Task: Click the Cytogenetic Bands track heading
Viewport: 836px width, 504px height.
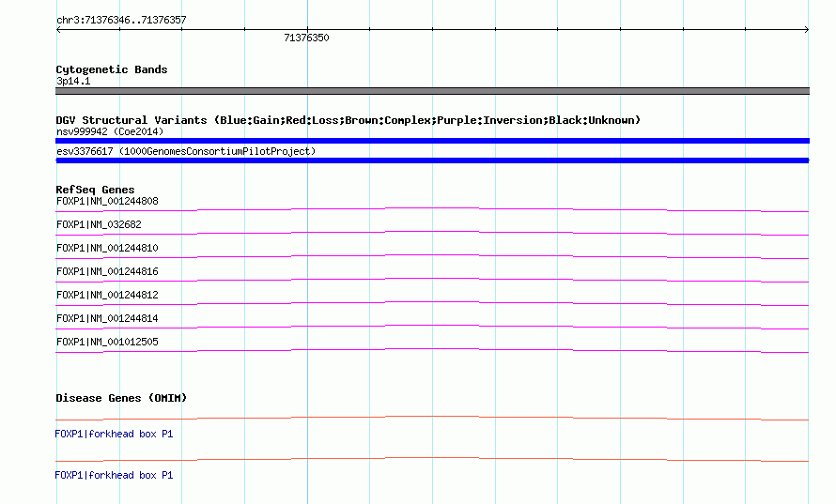Action: click(112, 69)
